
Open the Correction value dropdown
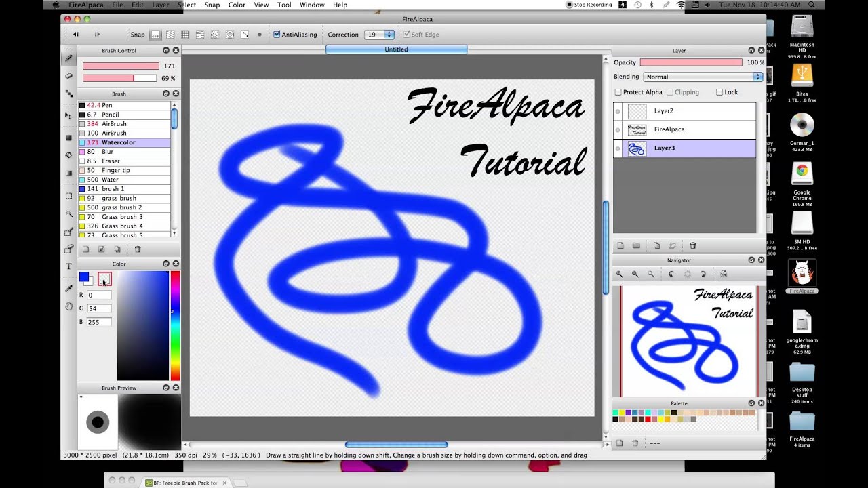pos(380,34)
